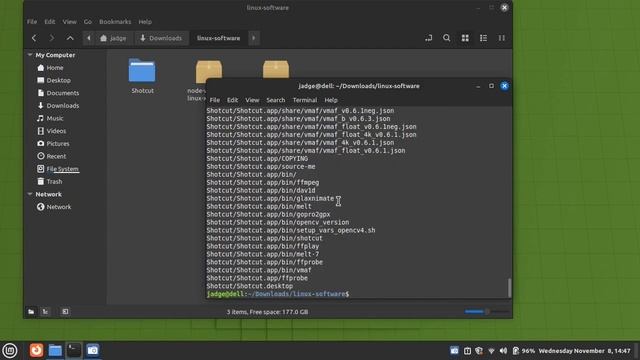
Task: Open file manager Go menu
Action: [88, 22]
